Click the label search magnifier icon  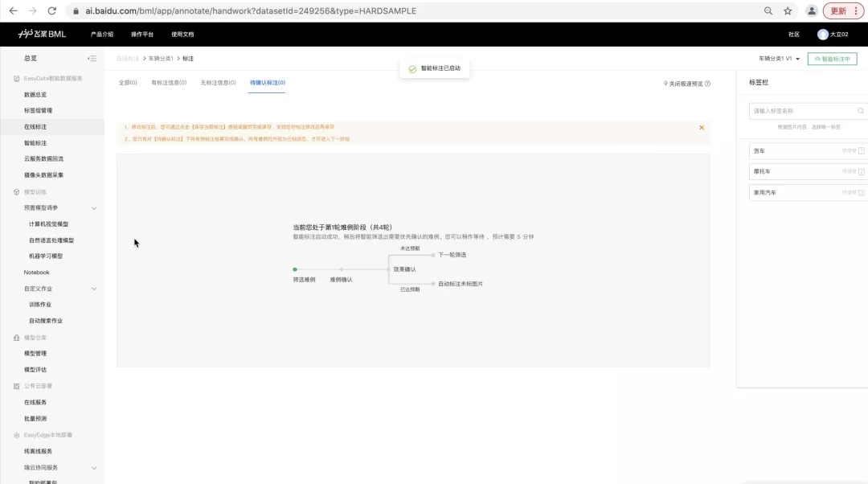[x=861, y=111]
